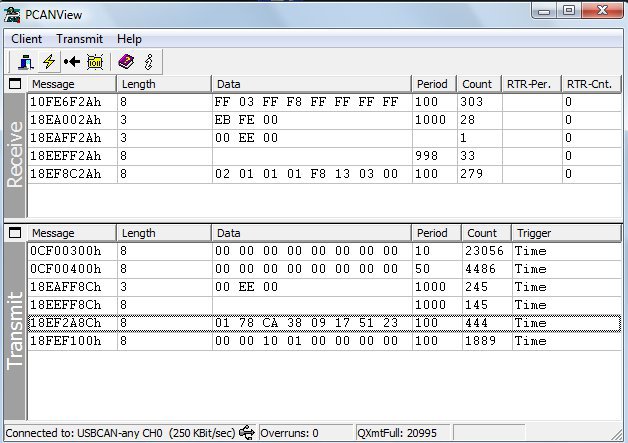Screen dimensions: 628x443
Task: Click data FF 03 FF F8 FF FF FF FF
Action: tap(306, 102)
